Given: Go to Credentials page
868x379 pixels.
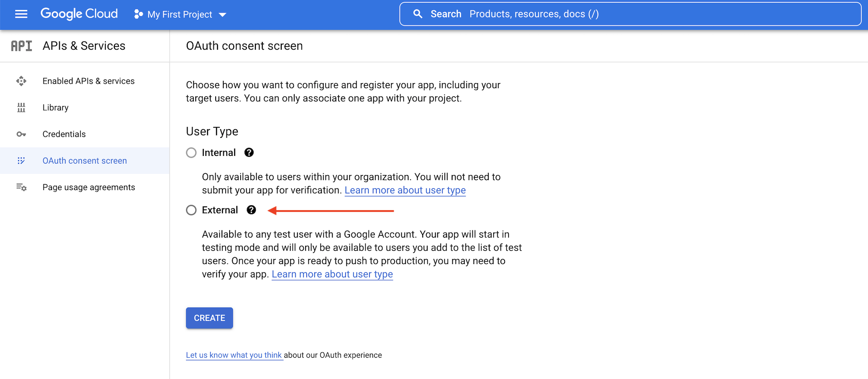Looking at the screenshot, I should [x=85, y=134].
